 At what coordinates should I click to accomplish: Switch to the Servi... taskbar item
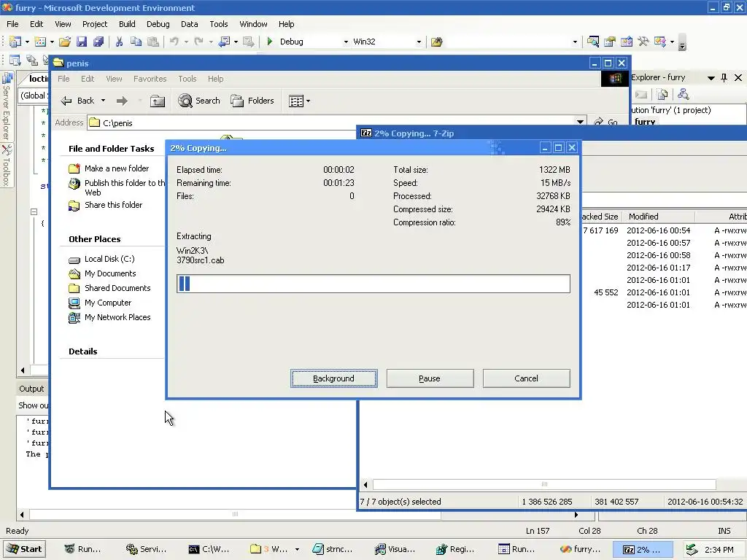[x=146, y=549]
